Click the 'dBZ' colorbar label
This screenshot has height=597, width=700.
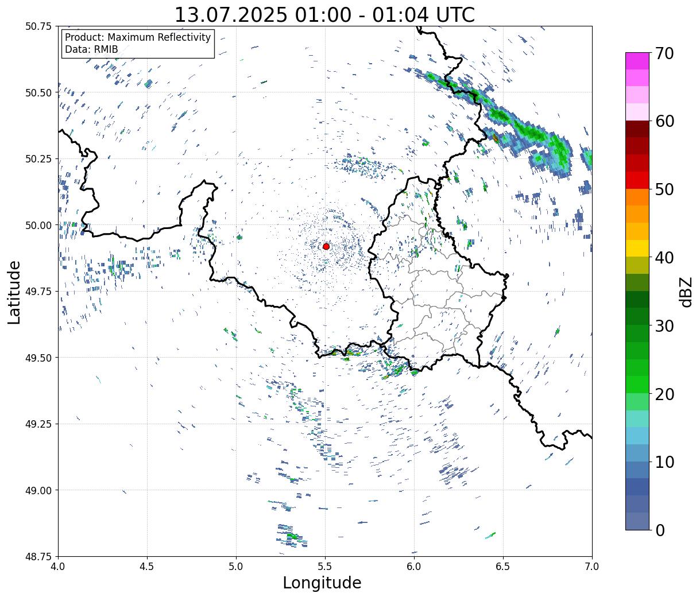(686, 292)
